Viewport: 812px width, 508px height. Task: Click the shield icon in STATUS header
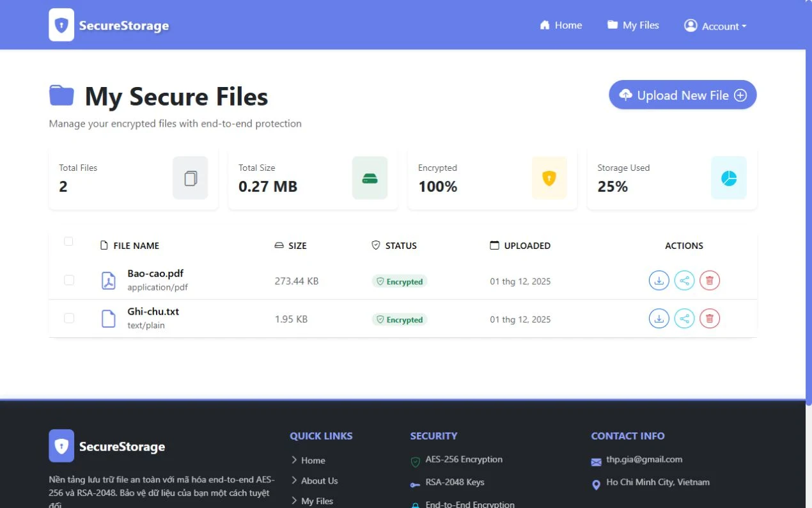(376, 245)
